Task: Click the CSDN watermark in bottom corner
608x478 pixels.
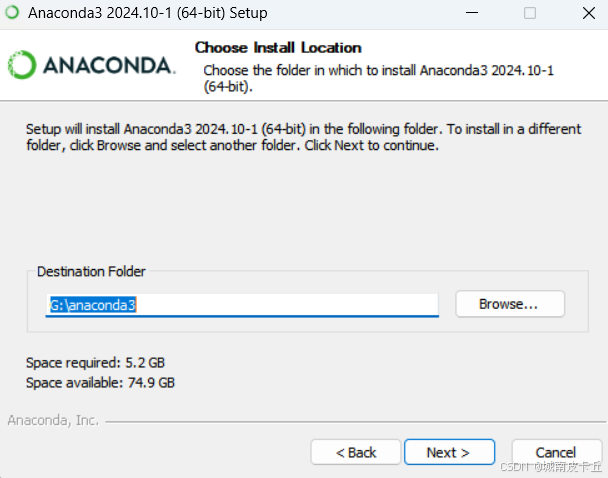Action: pyautogui.click(x=551, y=466)
